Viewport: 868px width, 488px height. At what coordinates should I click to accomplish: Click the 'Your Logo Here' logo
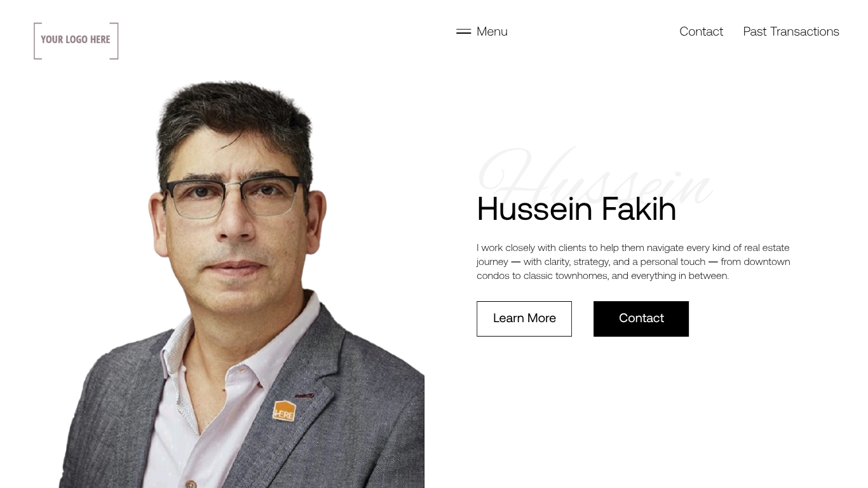click(x=76, y=41)
